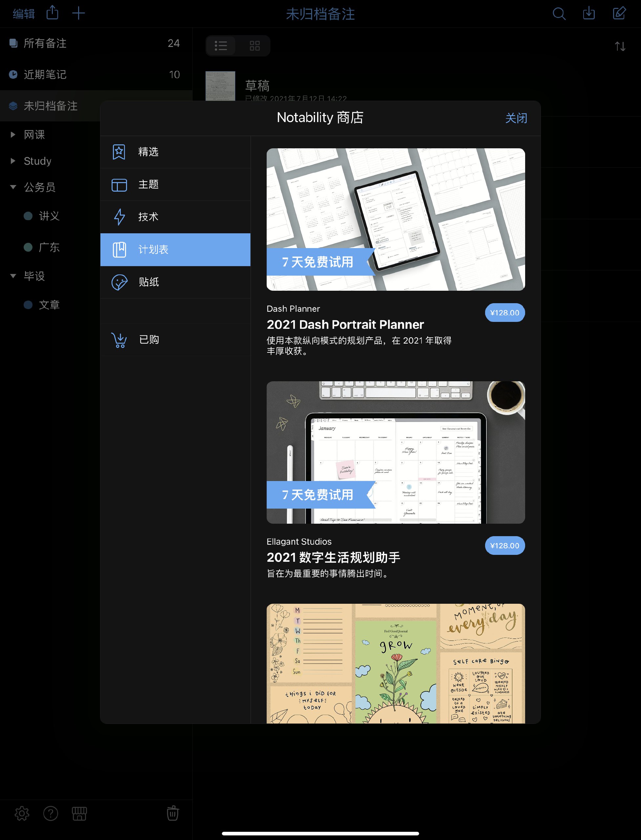
Task: Collapse the 公务员 divider
Action: coord(13,187)
